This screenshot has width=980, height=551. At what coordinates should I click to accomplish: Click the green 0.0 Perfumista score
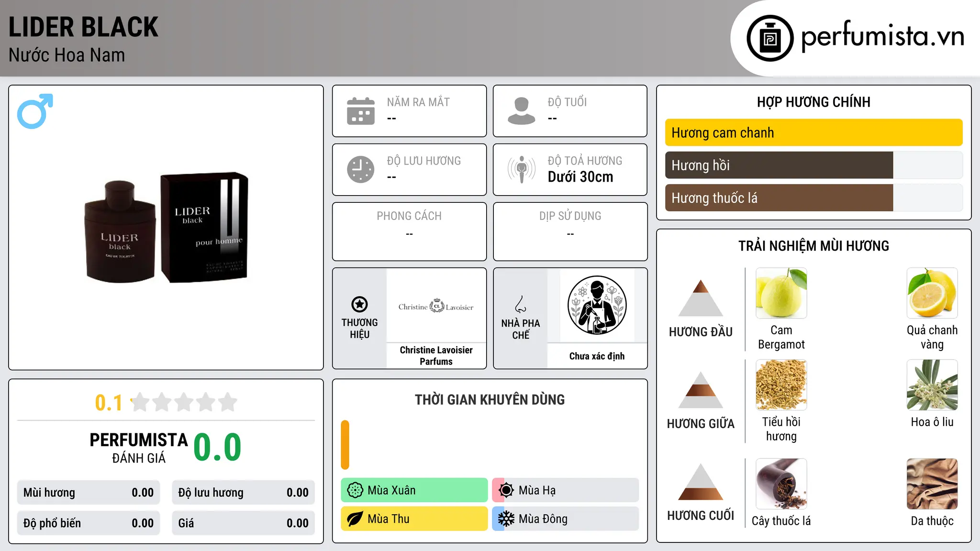[218, 448]
